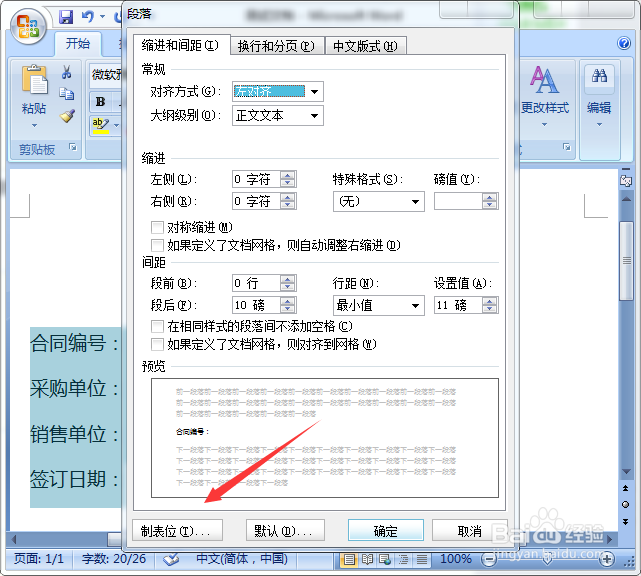Save the document with the floppy icon
Image resolution: width=641 pixels, height=576 pixels.
[x=66, y=17]
